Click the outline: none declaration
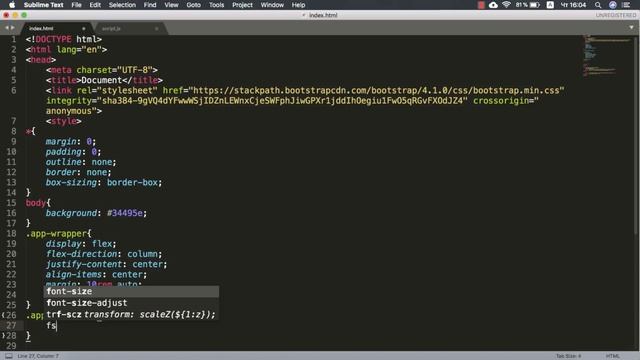Screen dimensions: 640x360 81,162
